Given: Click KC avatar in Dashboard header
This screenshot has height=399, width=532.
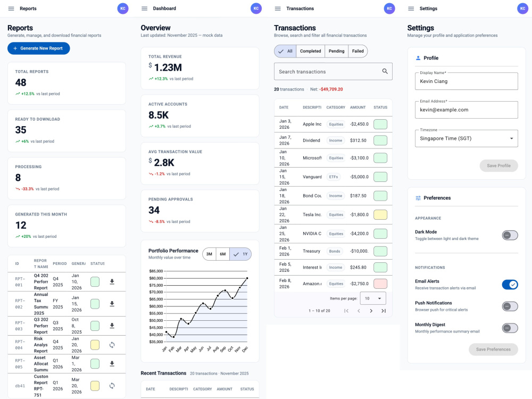Looking at the screenshot, I should pos(256,9).
